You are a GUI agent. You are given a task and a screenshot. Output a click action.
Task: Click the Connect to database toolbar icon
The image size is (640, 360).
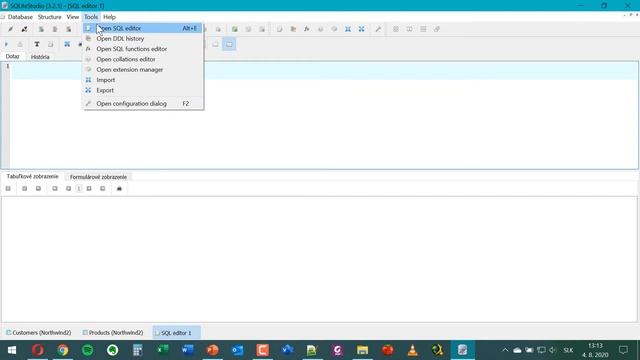[x=11, y=29]
